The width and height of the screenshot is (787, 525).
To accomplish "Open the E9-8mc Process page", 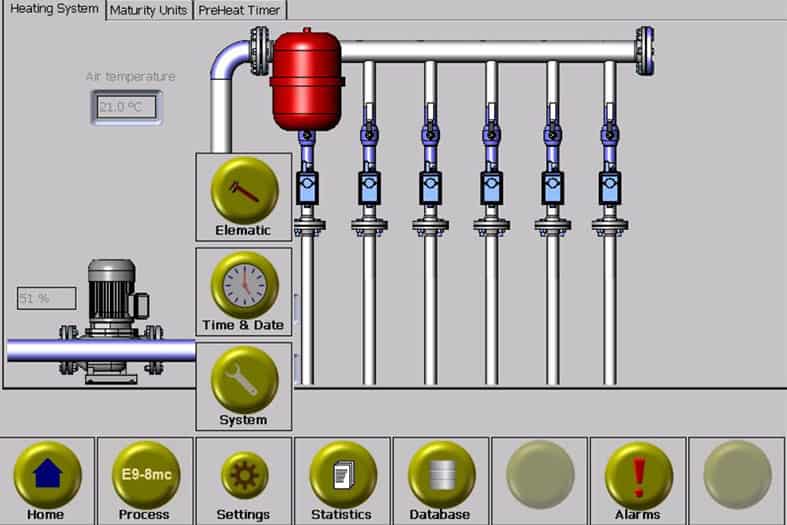I will point(145,474).
